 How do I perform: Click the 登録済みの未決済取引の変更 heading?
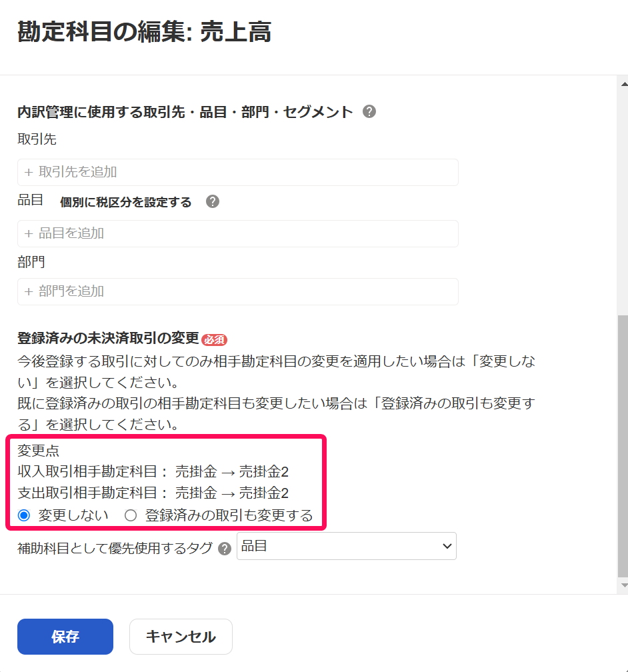point(108,338)
